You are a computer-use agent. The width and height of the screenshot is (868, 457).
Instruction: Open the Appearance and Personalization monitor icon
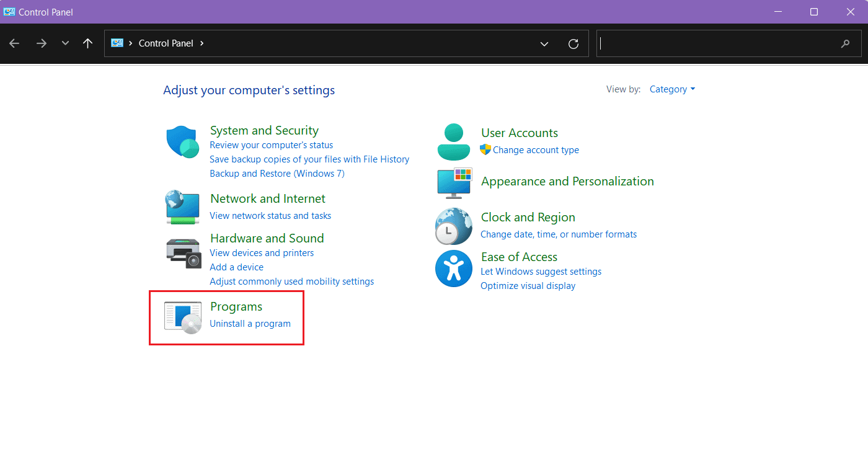coord(454,182)
